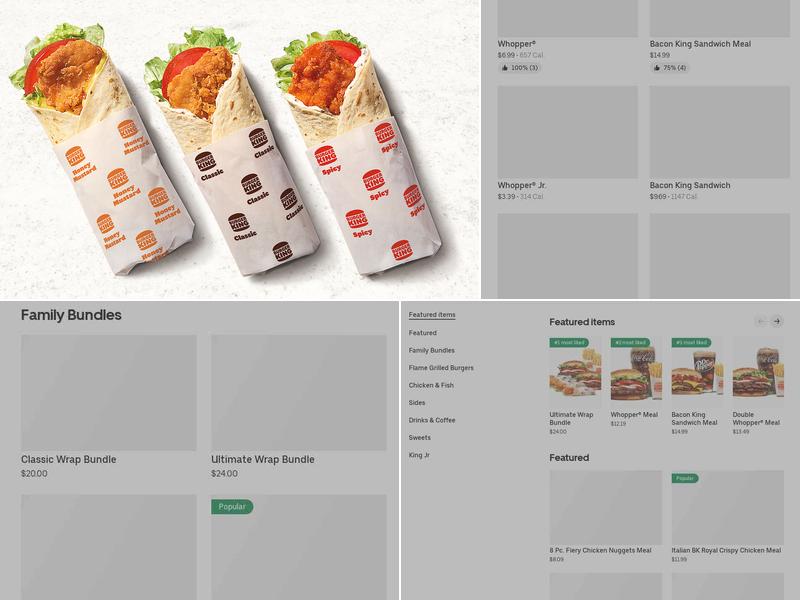Click the thumbs-up 100% rating under Whopper
Image resolution: width=800 pixels, height=600 pixels.
click(x=519, y=68)
